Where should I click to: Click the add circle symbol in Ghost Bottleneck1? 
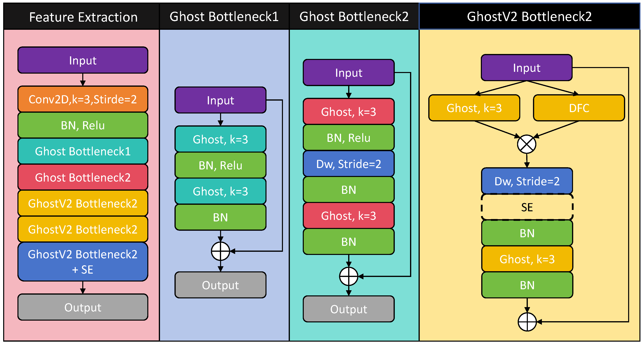coord(220,251)
